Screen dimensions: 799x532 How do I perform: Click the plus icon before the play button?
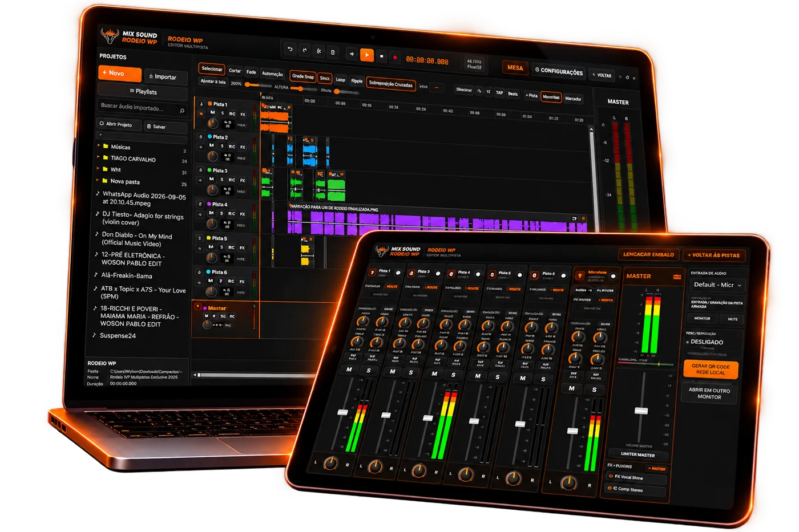tap(352, 54)
